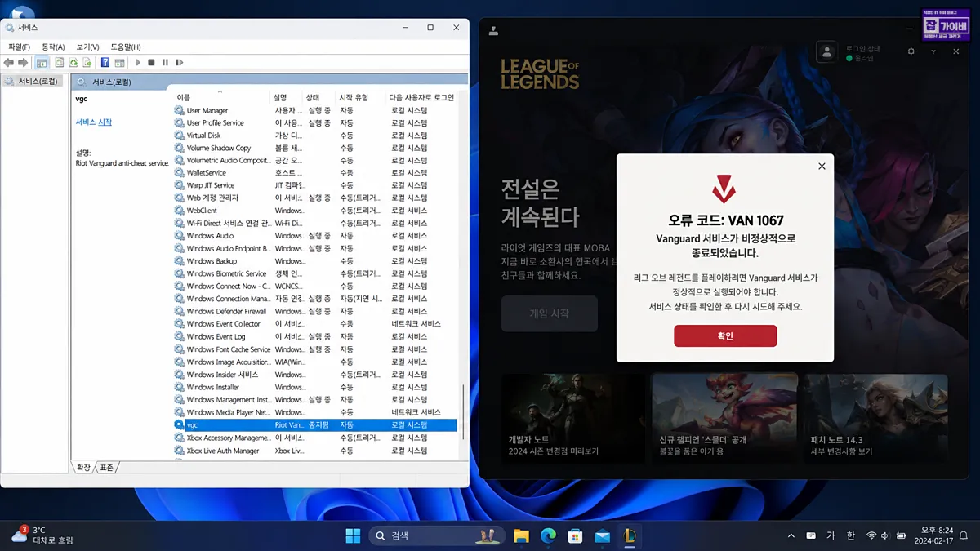Pause the service with the pause icon
Screen dimensions: 980x551
click(165, 63)
